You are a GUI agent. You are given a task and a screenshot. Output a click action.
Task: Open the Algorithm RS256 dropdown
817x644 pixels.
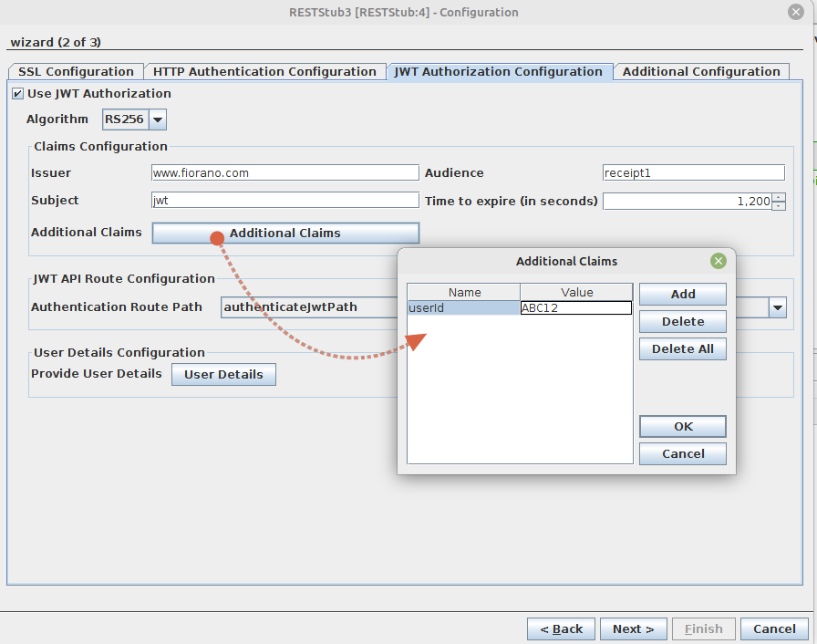[158, 119]
